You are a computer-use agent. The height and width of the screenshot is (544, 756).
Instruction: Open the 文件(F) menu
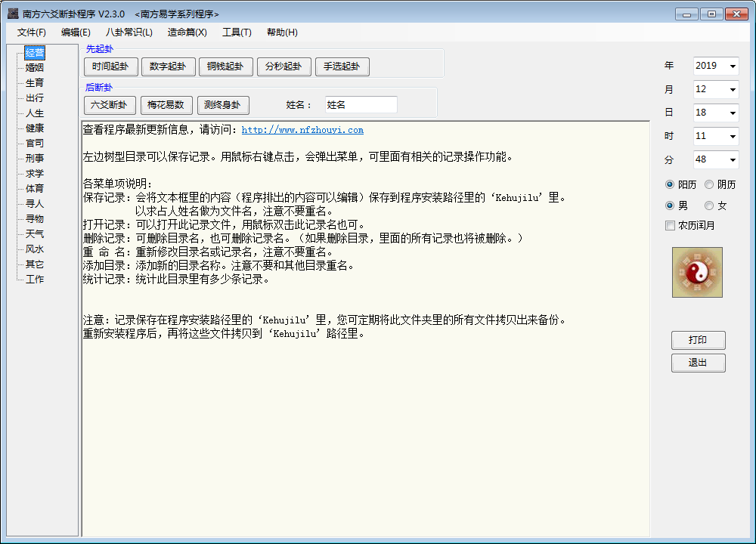tap(31, 32)
